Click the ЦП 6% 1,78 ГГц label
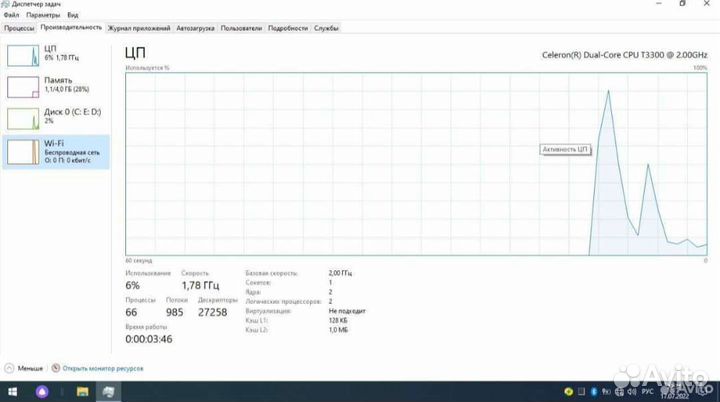This screenshot has height=402, width=720. 61,53
